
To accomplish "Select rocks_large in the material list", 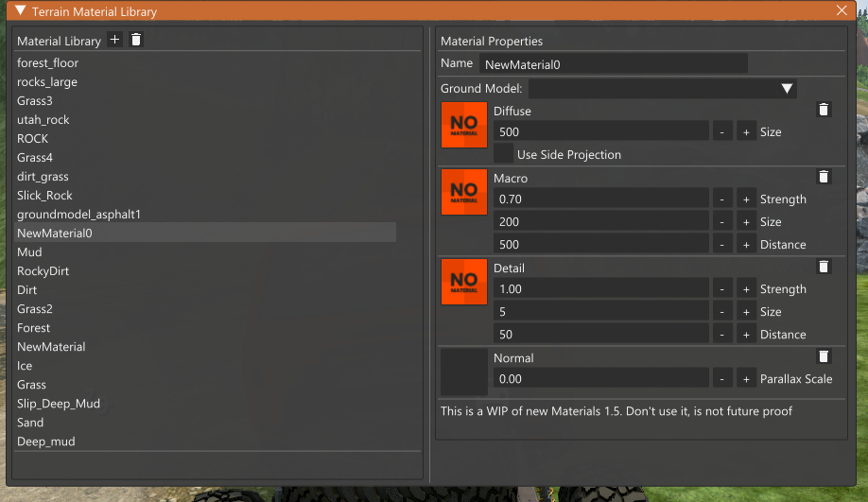I will click(x=205, y=81).
